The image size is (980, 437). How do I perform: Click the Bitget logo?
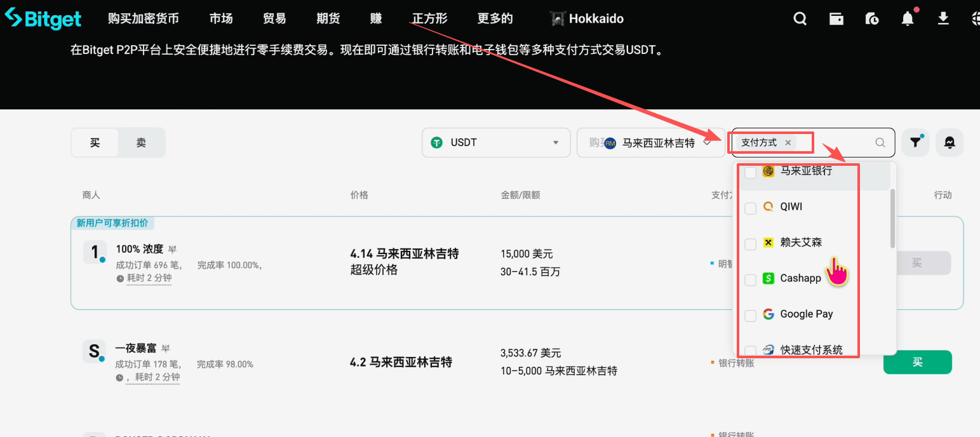point(43,18)
